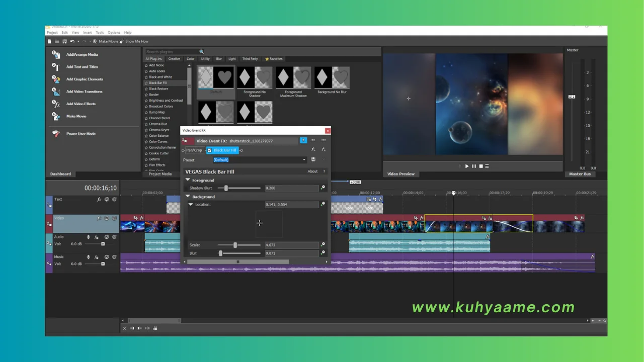Open the Favorites plug-ins tab
The width and height of the screenshot is (644, 362).
[x=274, y=59]
